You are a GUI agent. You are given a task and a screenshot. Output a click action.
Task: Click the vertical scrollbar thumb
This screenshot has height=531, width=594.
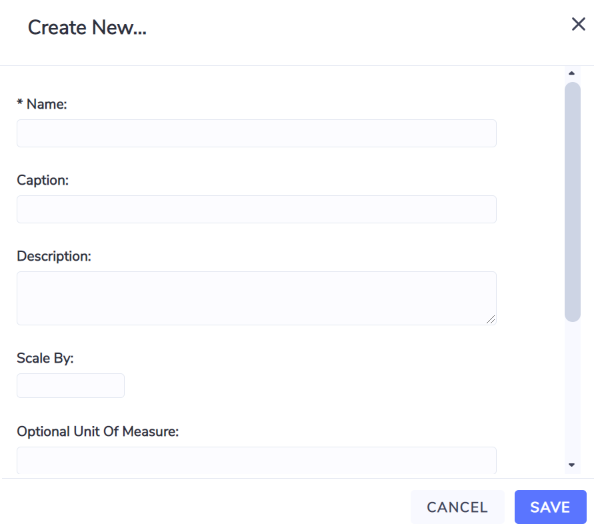click(x=572, y=201)
